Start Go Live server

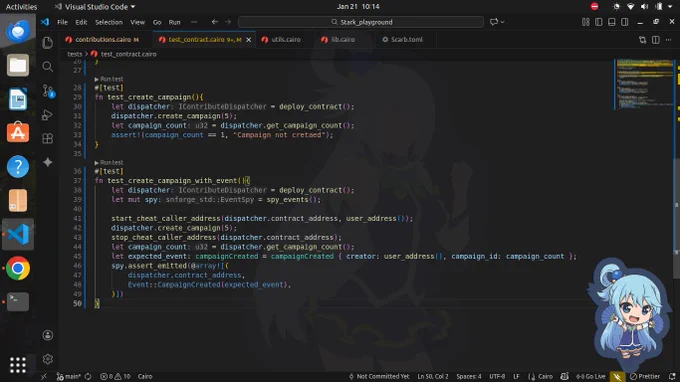click(x=591, y=376)
